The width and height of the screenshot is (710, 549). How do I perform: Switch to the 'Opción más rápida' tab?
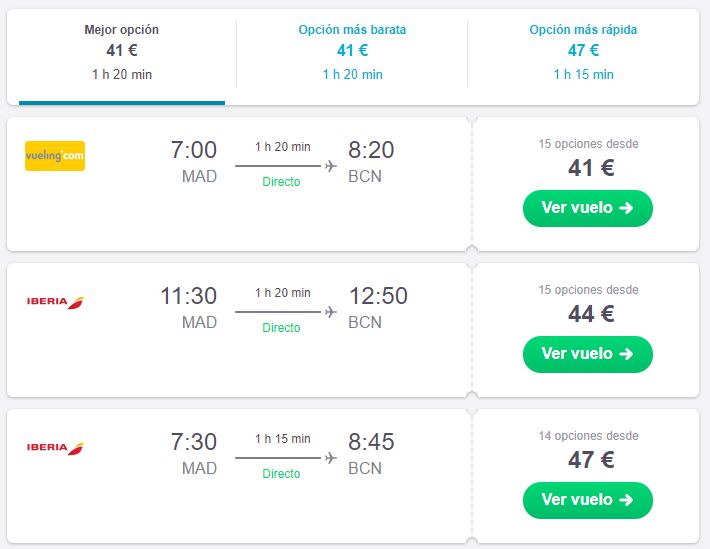(x=583, y=52)
